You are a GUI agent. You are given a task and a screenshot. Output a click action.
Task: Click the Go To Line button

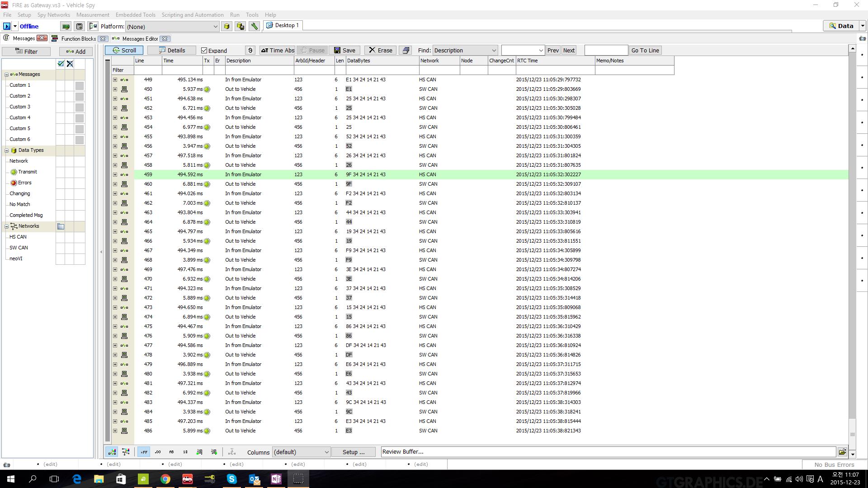click(x=645, y=50)
